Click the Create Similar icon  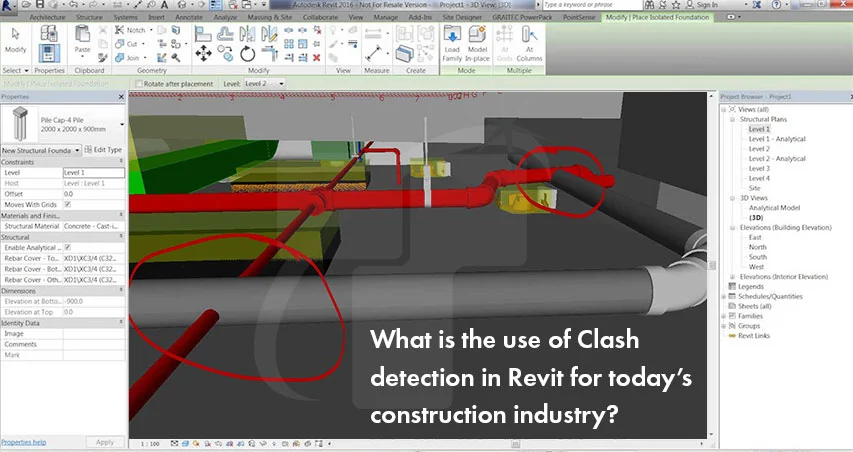point(404,54)
